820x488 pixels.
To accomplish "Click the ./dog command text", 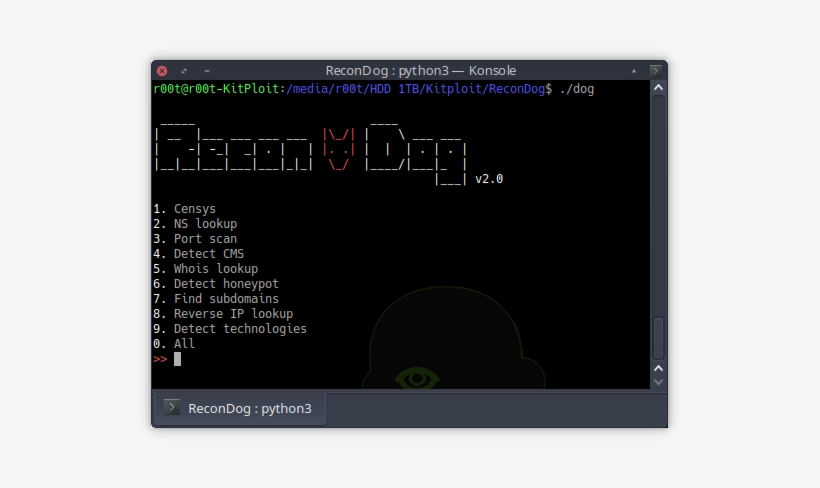I will 577,89.
